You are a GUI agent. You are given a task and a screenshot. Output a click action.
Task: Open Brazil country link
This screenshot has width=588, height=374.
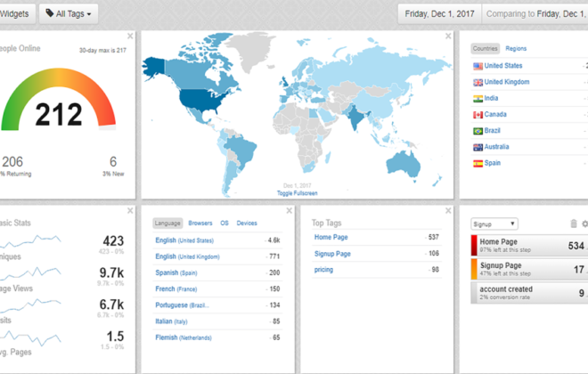pyautogui.click(x=492, y=130)
